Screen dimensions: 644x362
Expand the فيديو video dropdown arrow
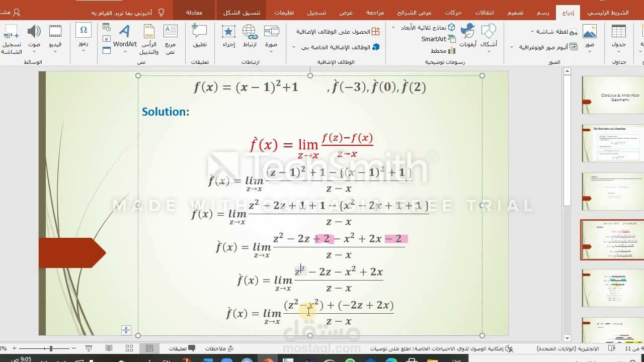click(x=55, y=52)
